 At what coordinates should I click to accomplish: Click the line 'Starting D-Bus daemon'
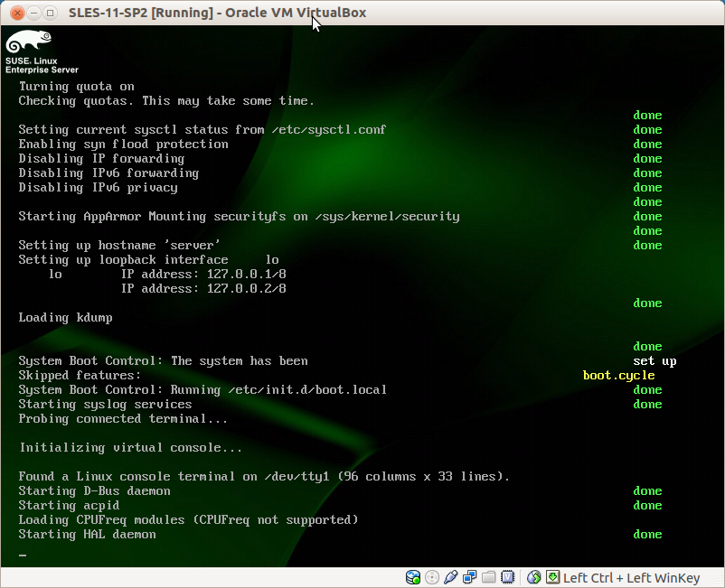(x=94, y=491)
